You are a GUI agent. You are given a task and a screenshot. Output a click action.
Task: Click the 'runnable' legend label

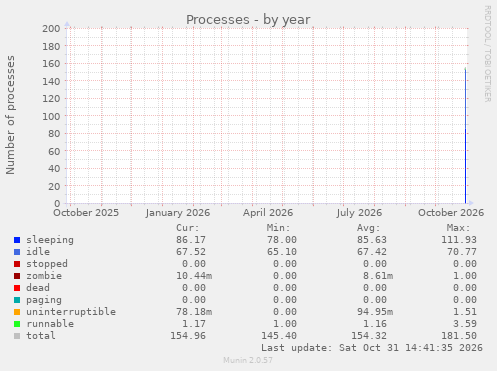tap(50, 324)
